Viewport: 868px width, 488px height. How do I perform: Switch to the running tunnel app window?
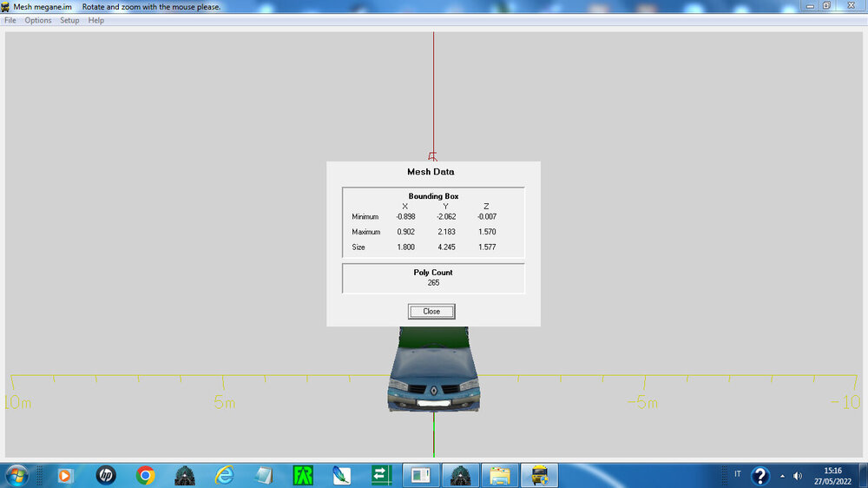(x=461, y=475)
